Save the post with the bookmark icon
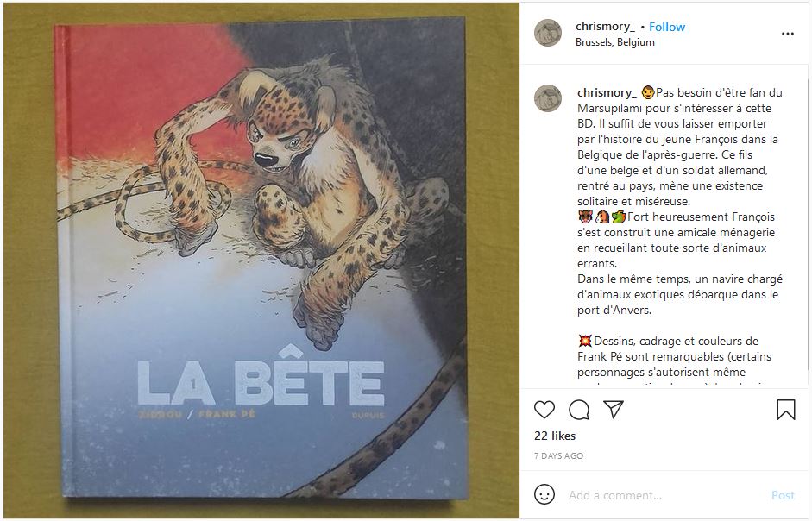The width and height of the screenshot is (812, 521). [x=785, y=409]
